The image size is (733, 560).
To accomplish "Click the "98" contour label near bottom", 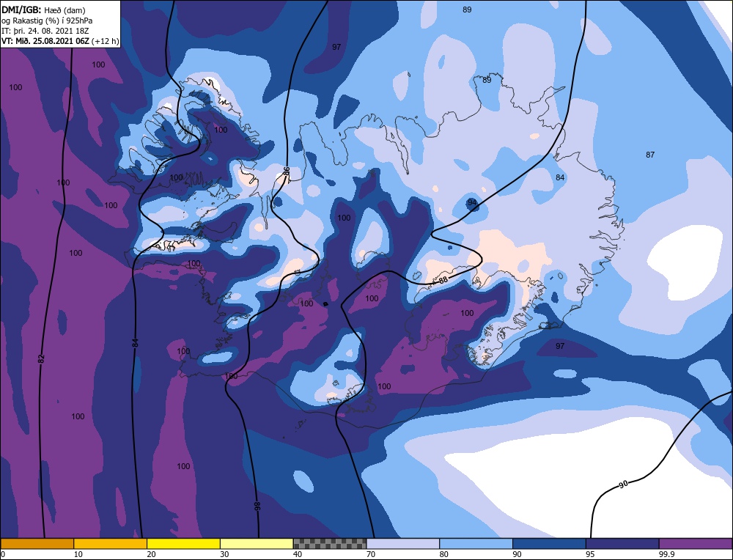I will 257,506.
